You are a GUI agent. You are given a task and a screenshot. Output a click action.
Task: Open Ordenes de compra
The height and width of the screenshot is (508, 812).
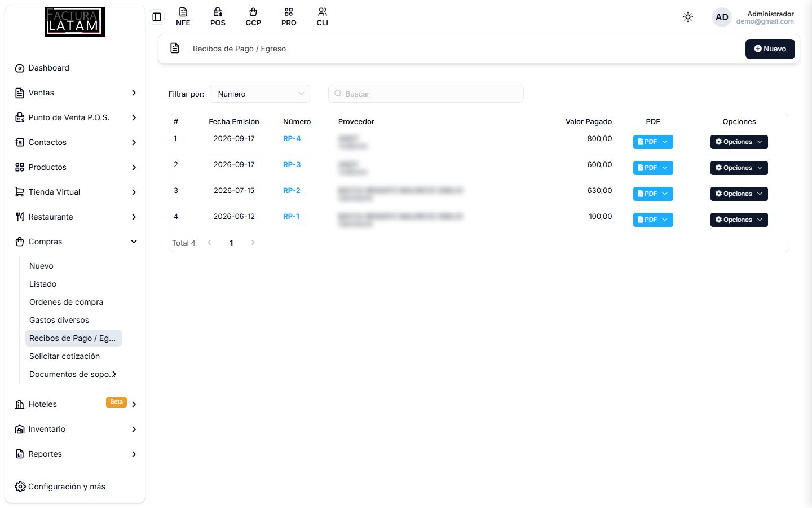(73, 302)
